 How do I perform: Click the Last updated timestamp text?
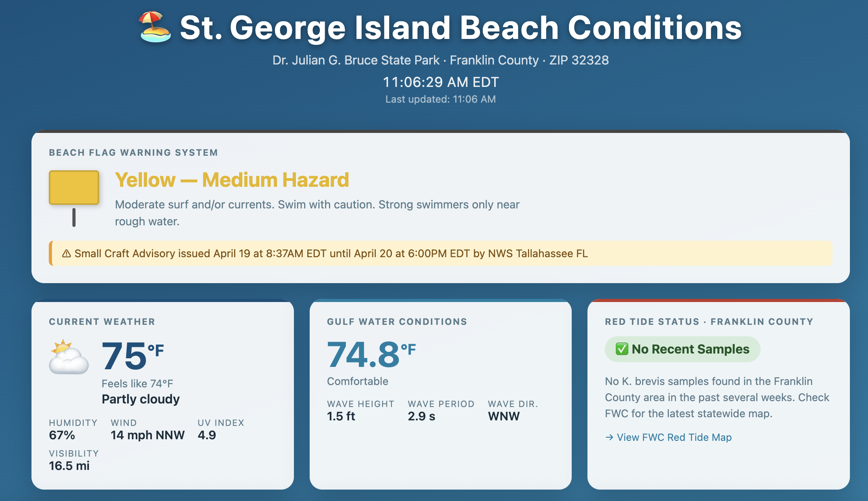click(441, 99)
